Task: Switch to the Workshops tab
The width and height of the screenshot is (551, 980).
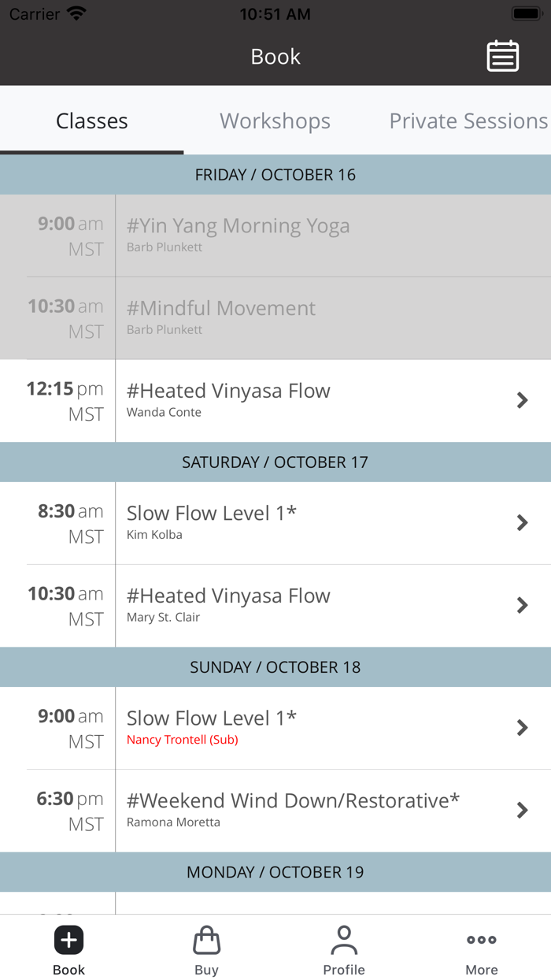Action: tap(275, 121)
